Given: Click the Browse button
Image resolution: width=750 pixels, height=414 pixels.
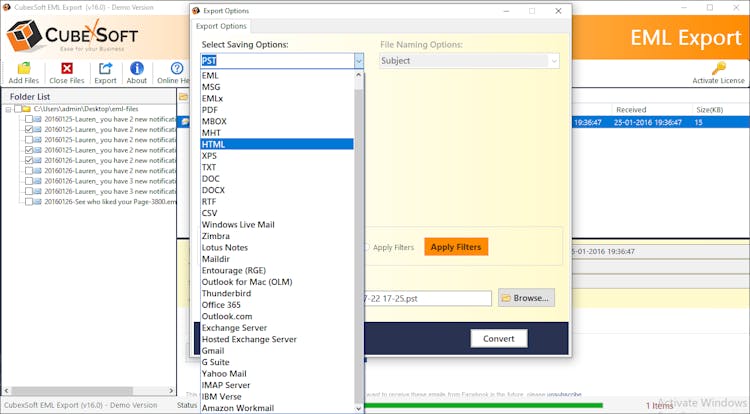Looking at the screenshot, I should coord(526,298).
